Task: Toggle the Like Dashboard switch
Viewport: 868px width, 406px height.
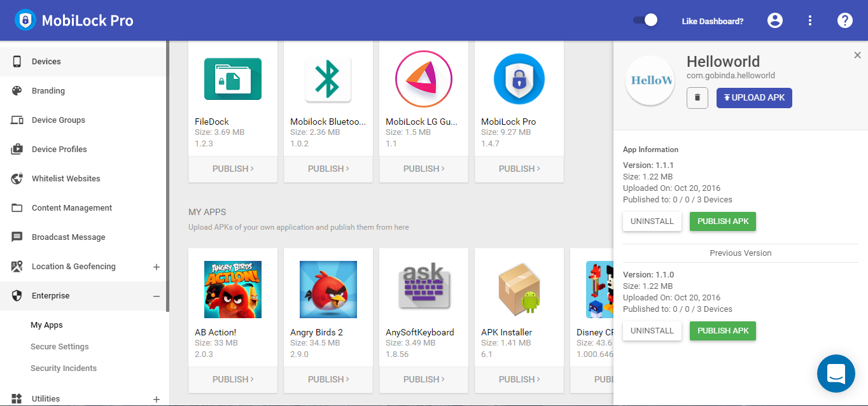Action: click(645, 20)
